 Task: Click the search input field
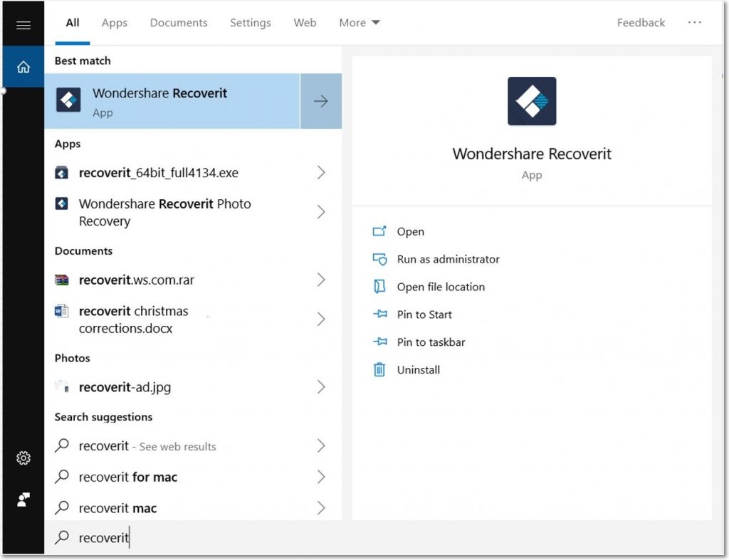pyautogui.click(x=214, y=537)
